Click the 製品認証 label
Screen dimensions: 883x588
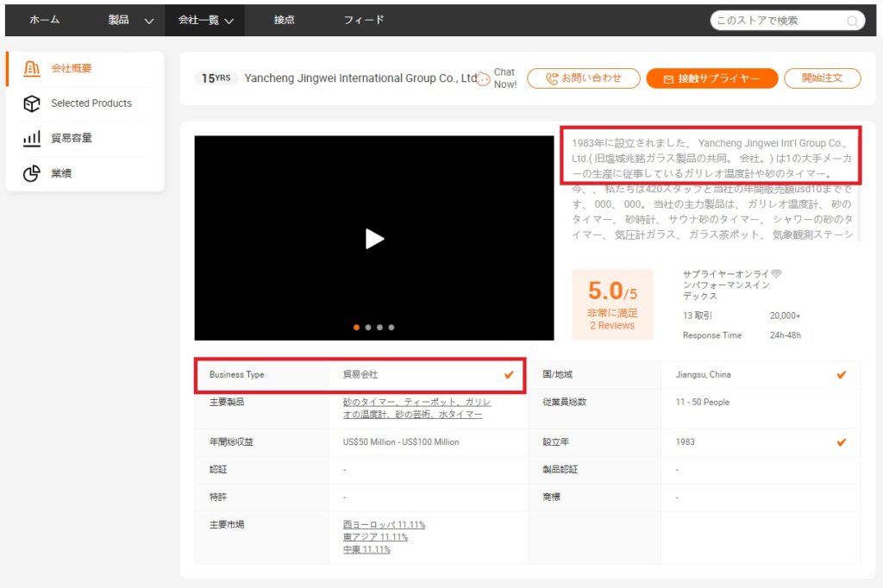click(560, 469)
